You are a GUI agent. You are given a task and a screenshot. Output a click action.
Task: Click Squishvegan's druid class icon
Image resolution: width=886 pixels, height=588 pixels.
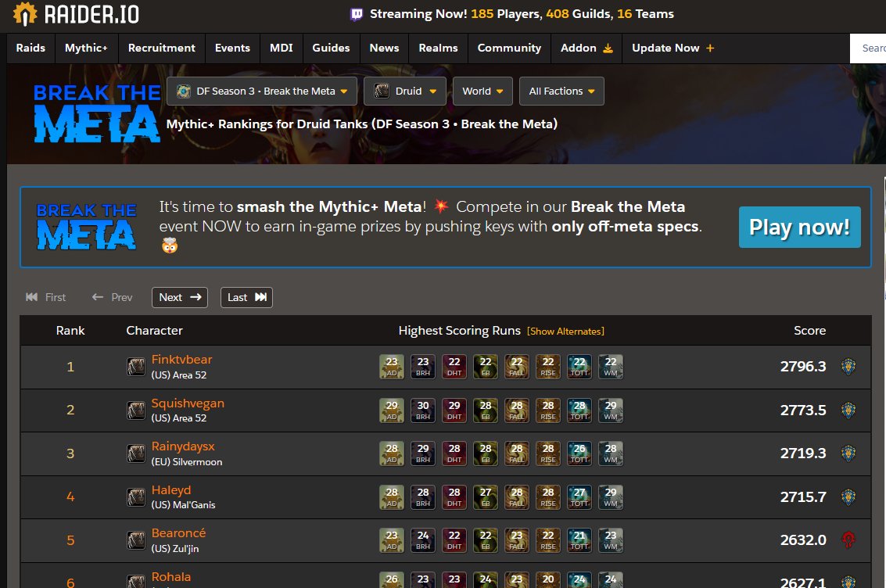click(135, 411)
